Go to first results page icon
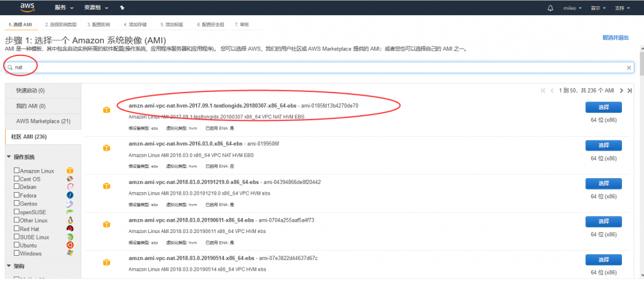The height and width of the screenshot is (296, 644). click(x=543, y=91)
